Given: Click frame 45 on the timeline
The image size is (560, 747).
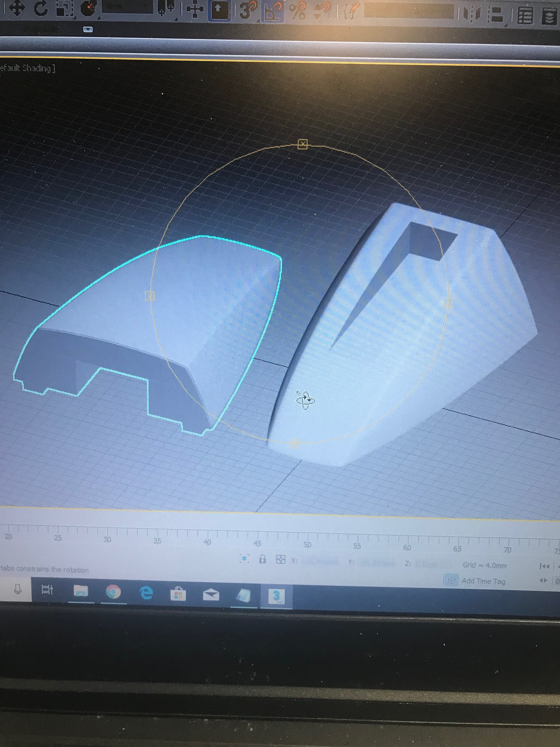Looking at the screenshot, I should click(257, 543).
